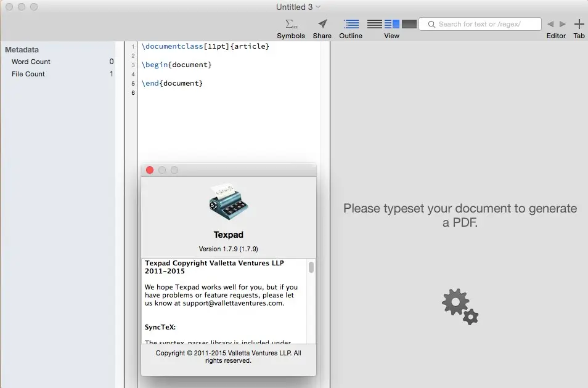Click the support@vallettaventures.com text
This screenshot has width=588, height=388.
[232, 303]
